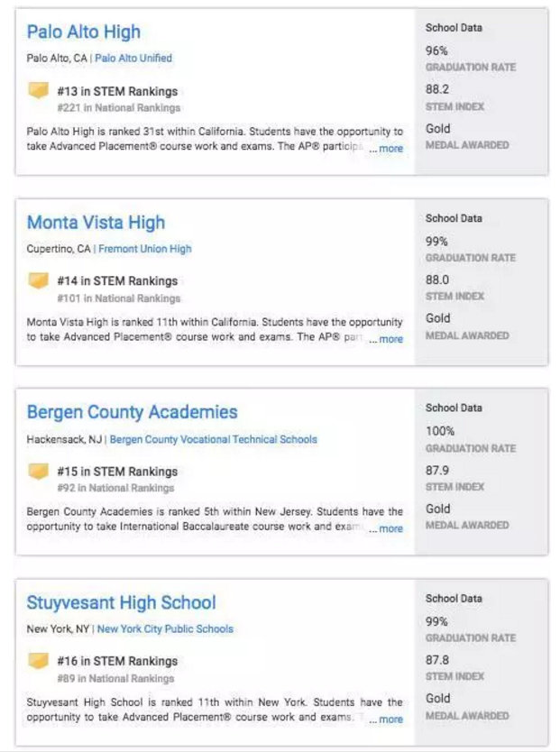Click Bergen County Academies gold medal icon

(38, 471)
